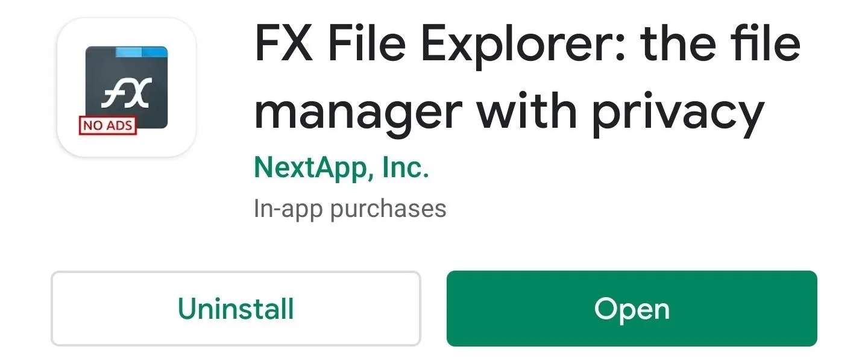The height and width of the screenshot is (361, 868).
Task: Open the NextApp, Inc. developer page
Action: 341,168
